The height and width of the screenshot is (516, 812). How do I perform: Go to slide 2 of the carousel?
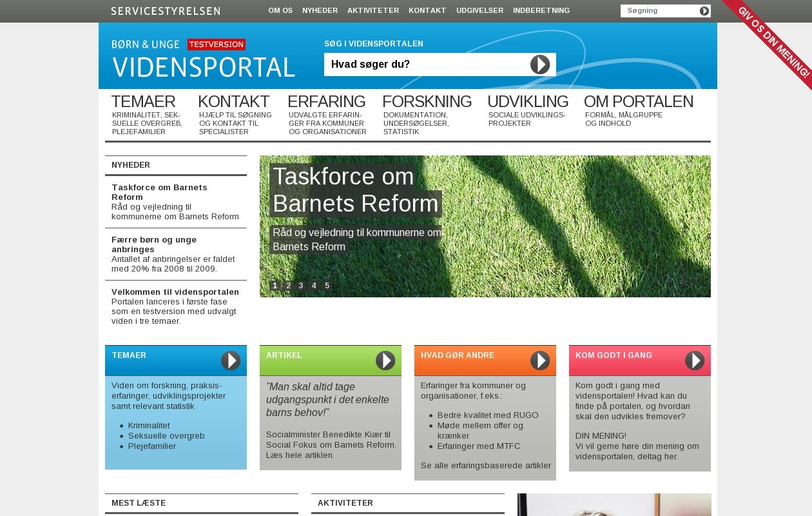click(288, 286)
